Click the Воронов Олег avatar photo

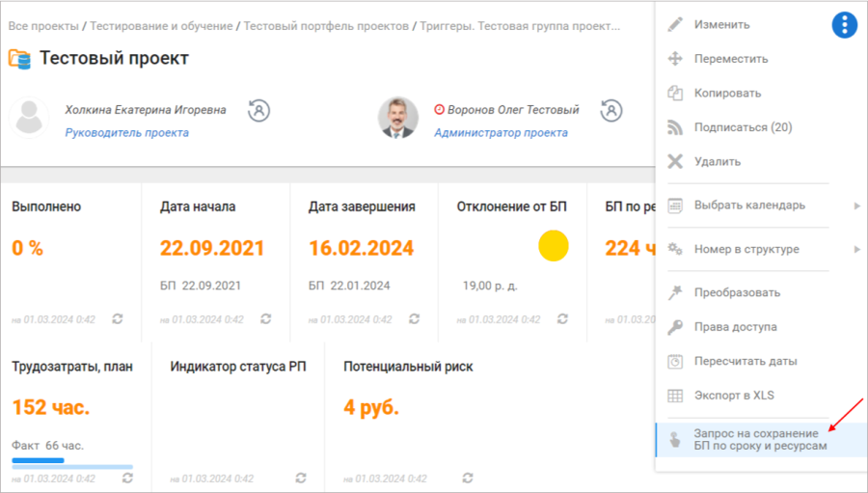pyautogui.click(x=398, y=118)
